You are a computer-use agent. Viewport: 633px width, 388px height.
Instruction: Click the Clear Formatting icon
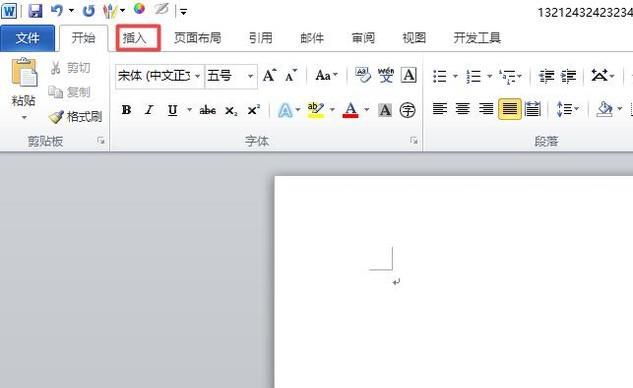click(x=363, y=76)
